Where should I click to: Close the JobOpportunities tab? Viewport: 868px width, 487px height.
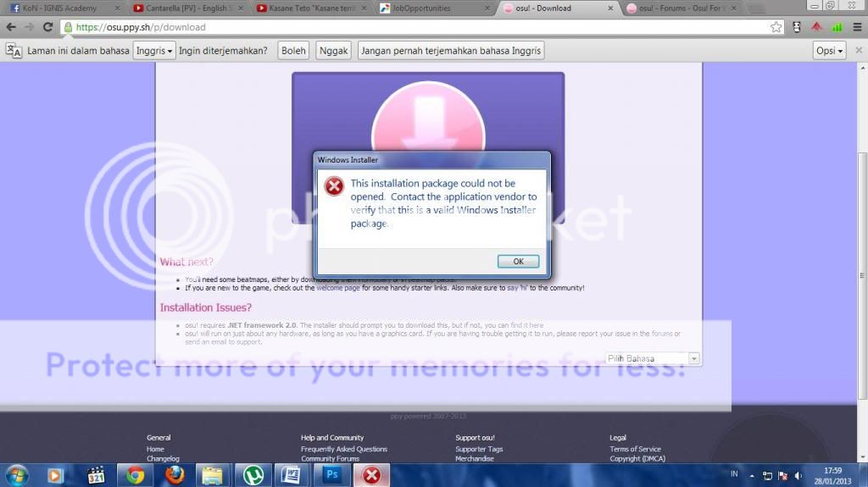(x=487, y=8)
